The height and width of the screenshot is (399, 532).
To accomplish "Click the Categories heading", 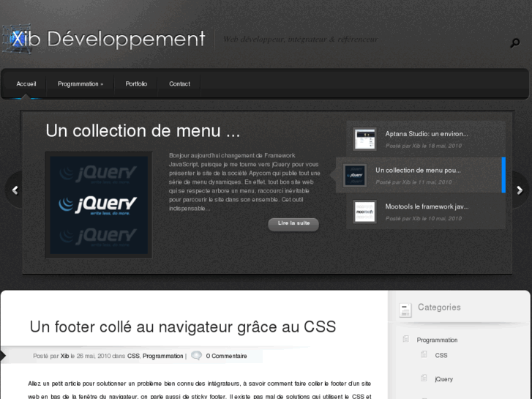I will 439,307.
